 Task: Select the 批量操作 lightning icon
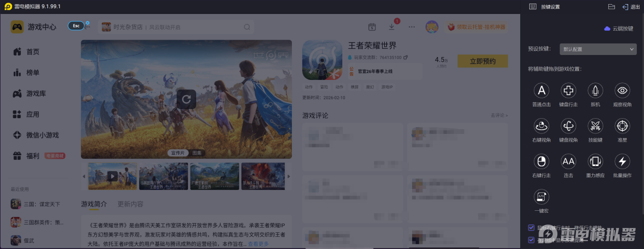tap(622, 161)
